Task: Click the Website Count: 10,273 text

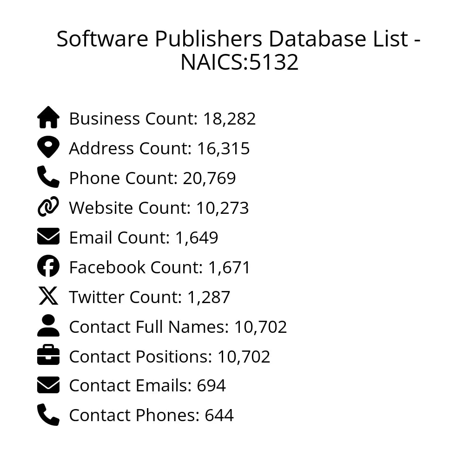Action: tap(159, 208)
